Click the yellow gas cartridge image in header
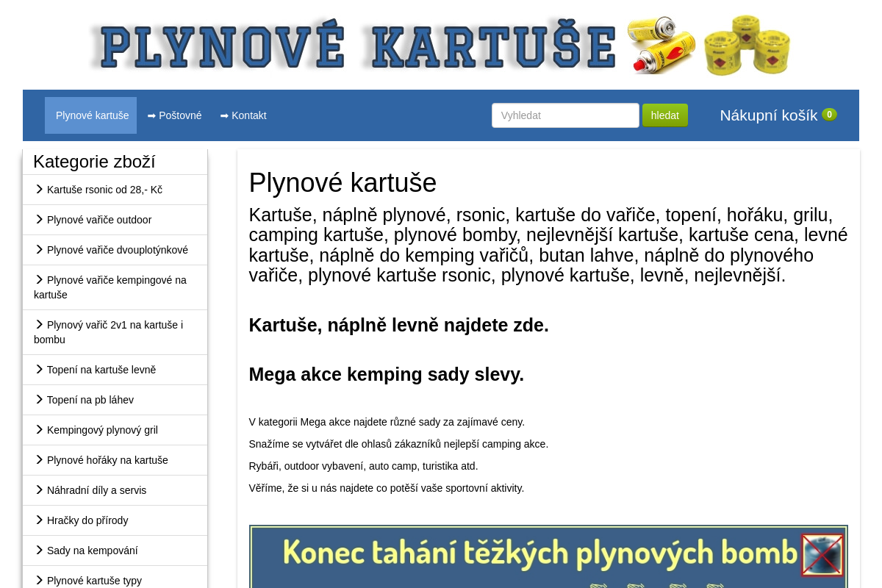 pyautogui.click(x=660, y=45)
